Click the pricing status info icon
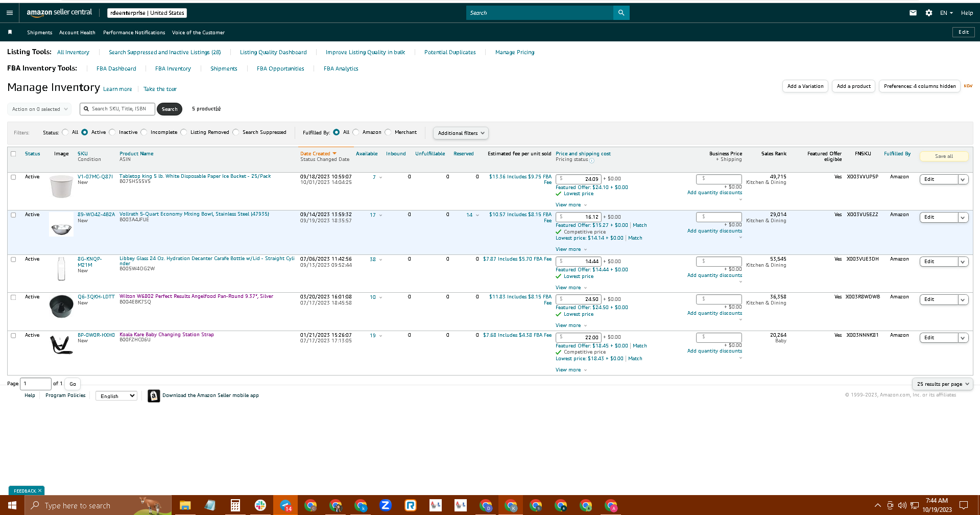 click(x=592, y=160)
